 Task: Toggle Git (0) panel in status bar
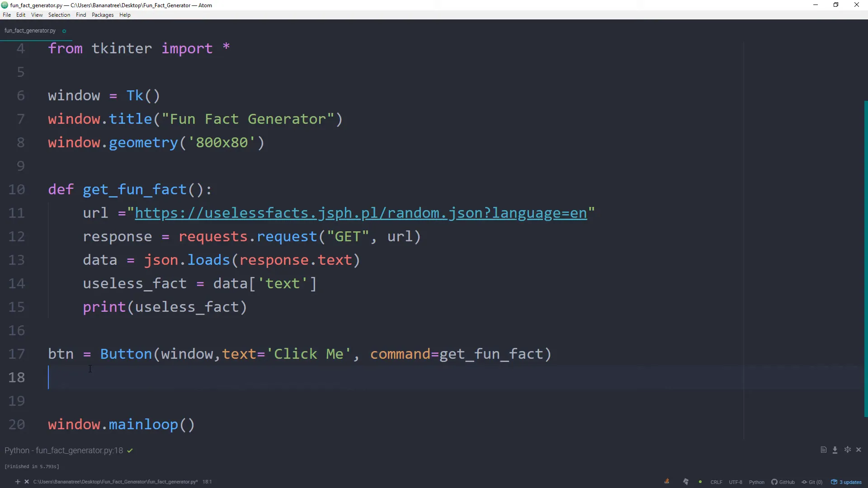(x=812, y=482)
